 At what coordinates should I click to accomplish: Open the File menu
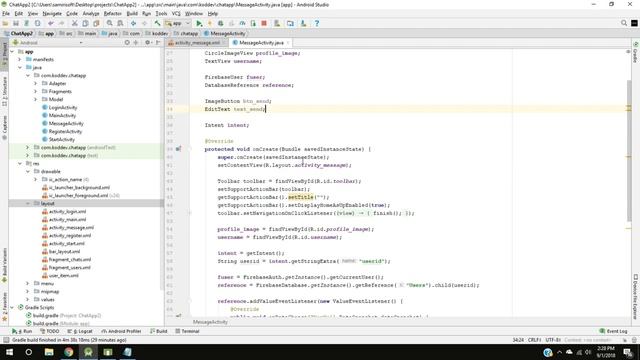coord(6,13)
